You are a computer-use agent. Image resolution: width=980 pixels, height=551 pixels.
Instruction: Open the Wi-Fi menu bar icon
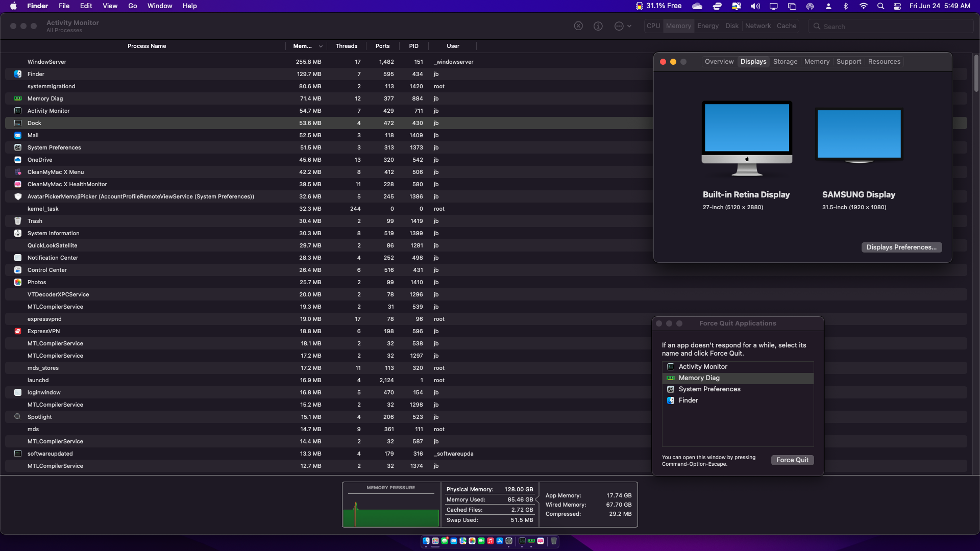[x=863, y=6]
